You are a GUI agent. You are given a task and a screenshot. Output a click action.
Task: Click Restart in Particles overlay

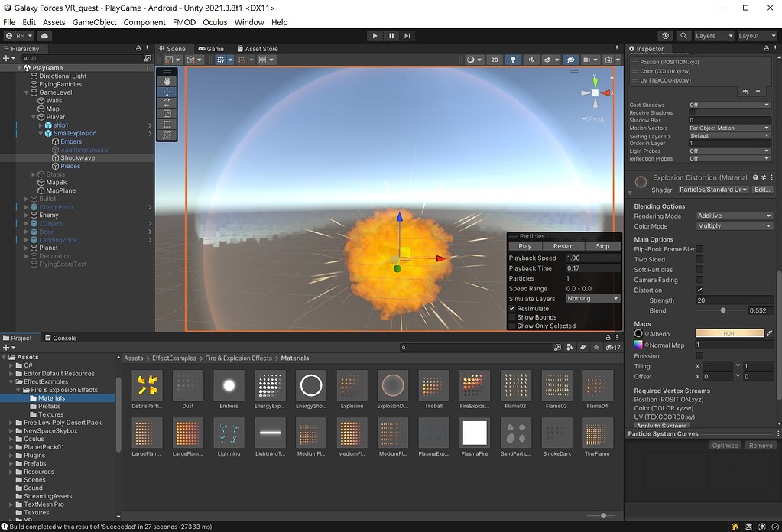563,246
